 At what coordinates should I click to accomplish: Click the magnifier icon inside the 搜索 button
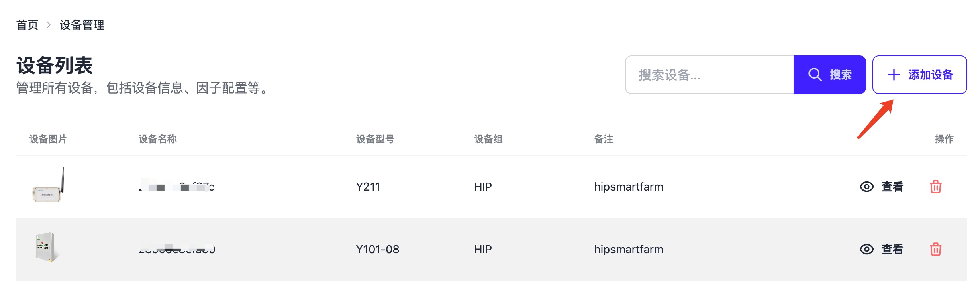pos(815,74)
